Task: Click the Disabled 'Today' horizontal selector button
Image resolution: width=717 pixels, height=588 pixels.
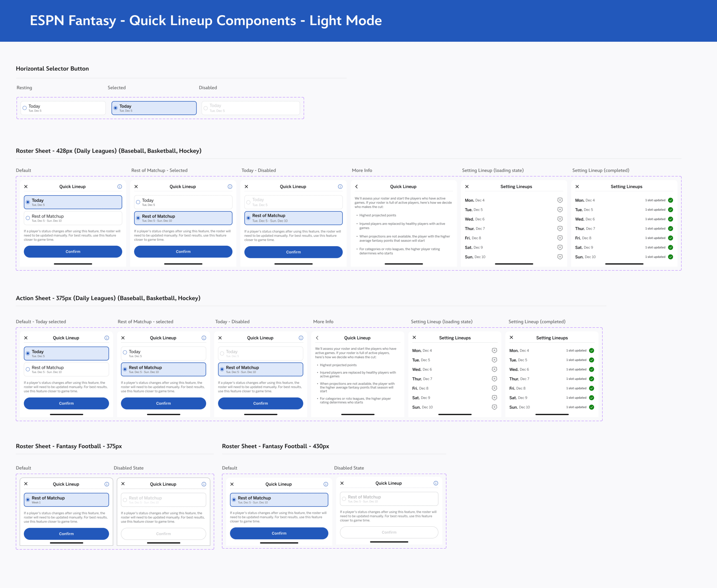Action: click(x=251, y=108)
